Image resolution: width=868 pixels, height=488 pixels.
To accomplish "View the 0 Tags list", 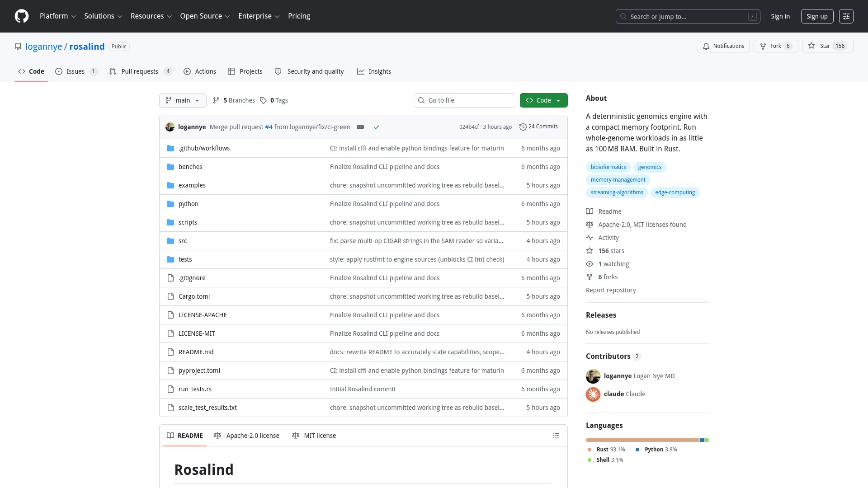I will pyautogui.click(x=274, y=100).
